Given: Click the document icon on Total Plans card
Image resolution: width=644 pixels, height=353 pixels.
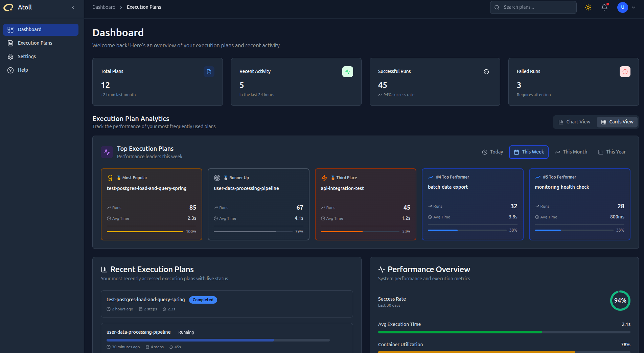Looking at the screenshot, I should click(x=209, y=72).
